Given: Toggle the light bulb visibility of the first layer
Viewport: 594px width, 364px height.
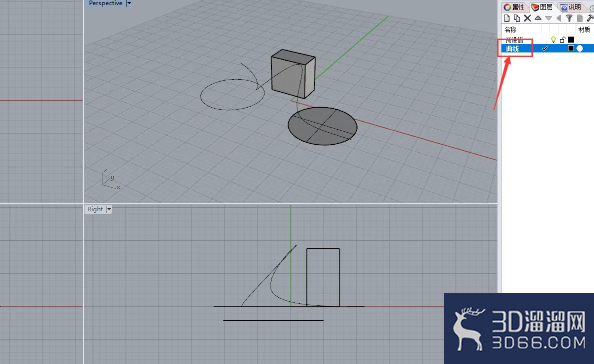Looking at the screenshot, I should (553, 39).
